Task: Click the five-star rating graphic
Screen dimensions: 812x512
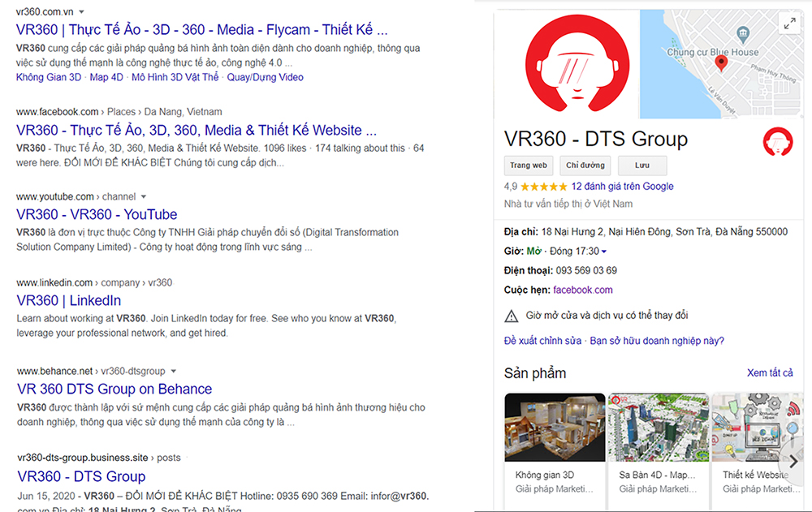Action: (x=544, y=187)
